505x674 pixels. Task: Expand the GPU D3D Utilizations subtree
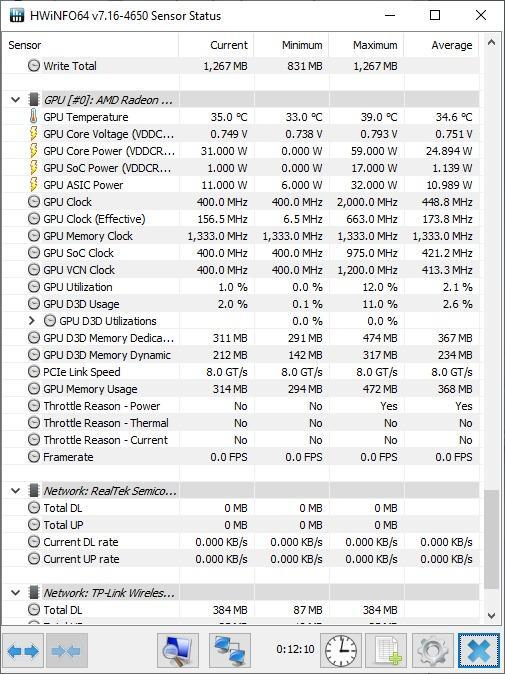point(31,321)
